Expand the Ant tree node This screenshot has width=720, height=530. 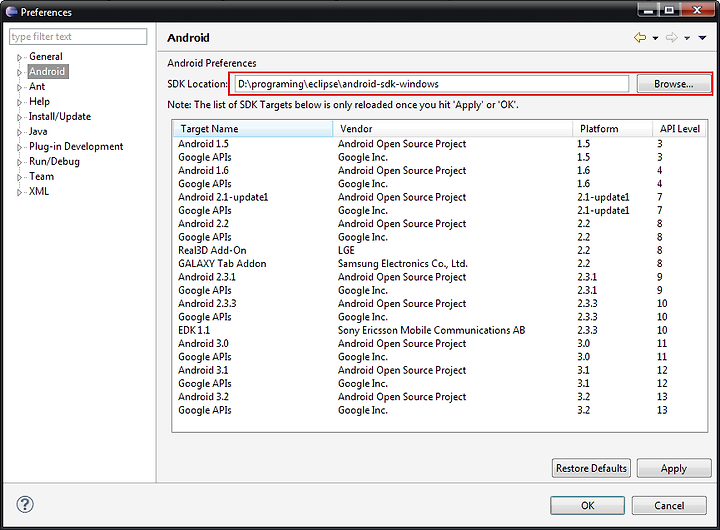pos(19,87)
